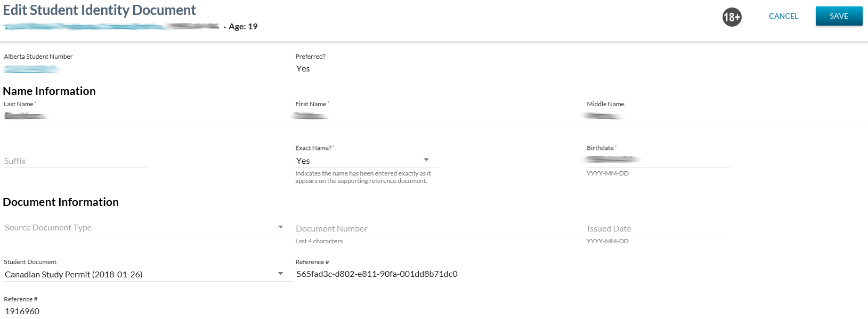Click the Birthdate date field
The image size is (868, 319).
(x=658, y=160)
